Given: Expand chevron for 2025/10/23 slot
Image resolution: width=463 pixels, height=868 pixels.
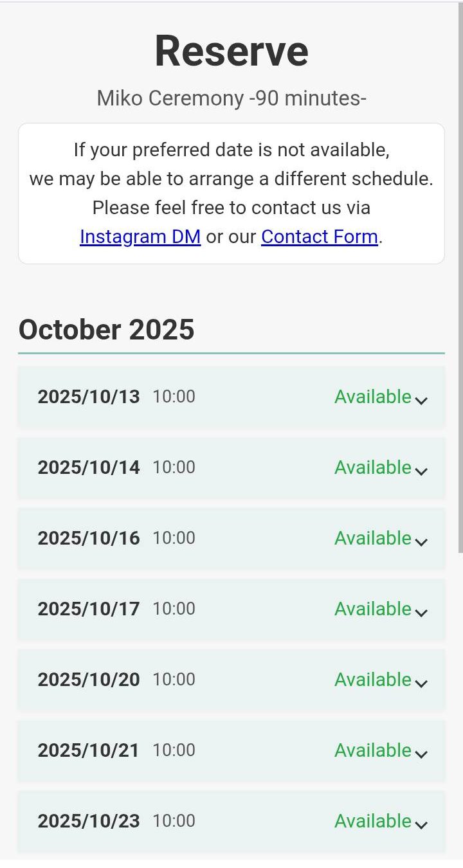Looking at the screenshot, I should tap(421, 824).
